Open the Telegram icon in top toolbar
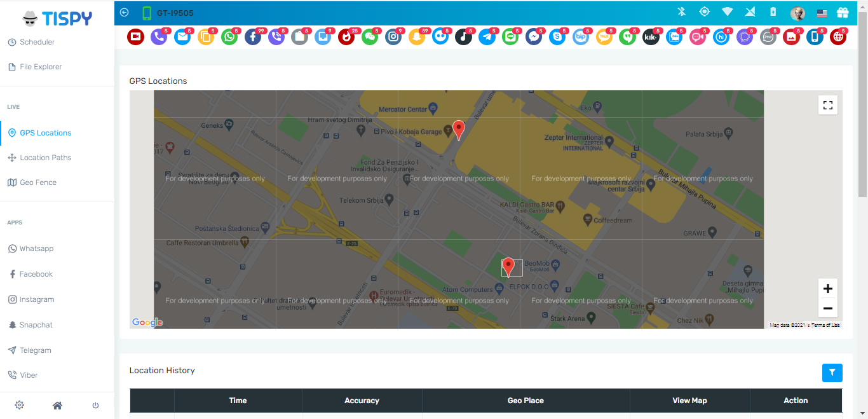This screenshot has width=868, height=419. (x=487, y=37)
